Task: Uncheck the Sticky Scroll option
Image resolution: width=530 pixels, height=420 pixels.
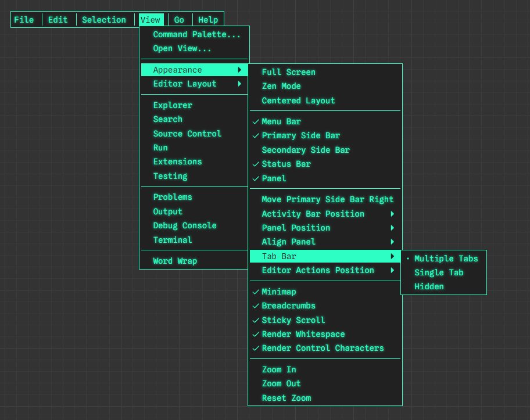Action: 325,320
